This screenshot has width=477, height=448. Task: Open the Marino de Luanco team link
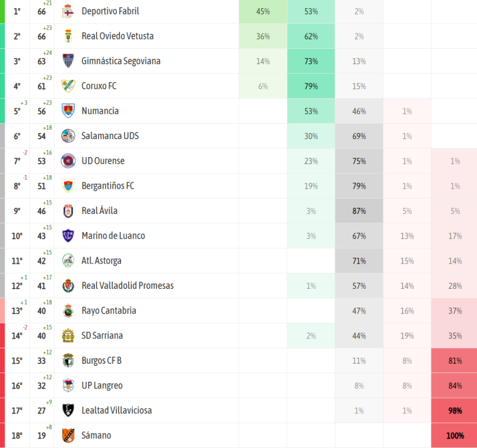113,235
